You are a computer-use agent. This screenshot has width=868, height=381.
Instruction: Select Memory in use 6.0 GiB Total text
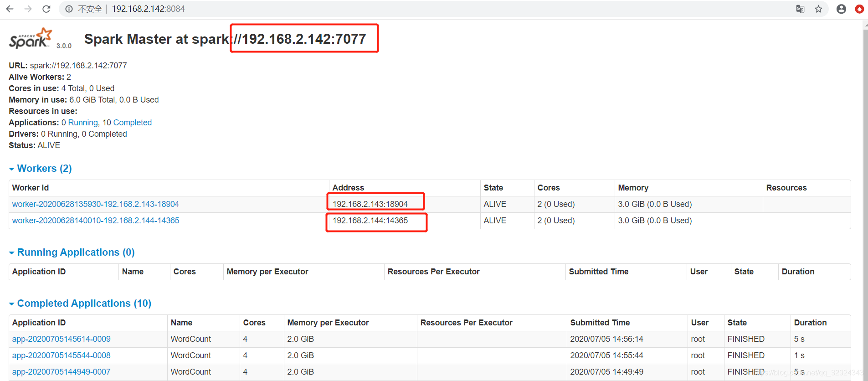coord(84,100)
